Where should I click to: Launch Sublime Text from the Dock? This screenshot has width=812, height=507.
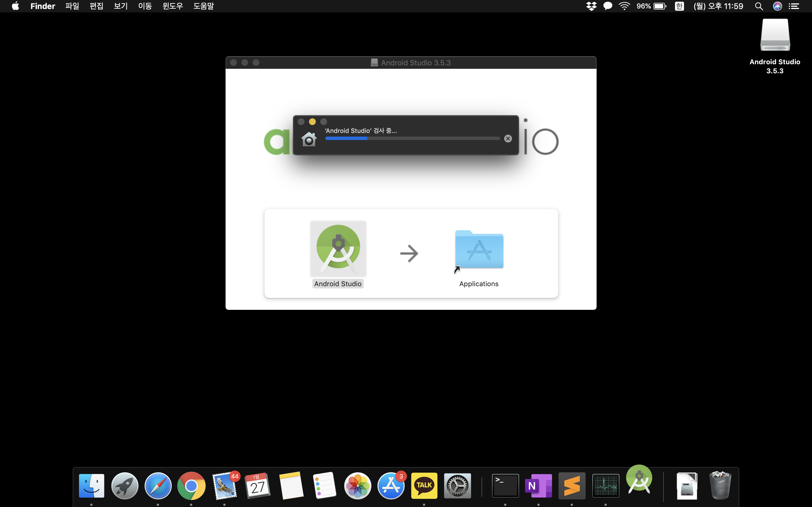coord(572,485)
